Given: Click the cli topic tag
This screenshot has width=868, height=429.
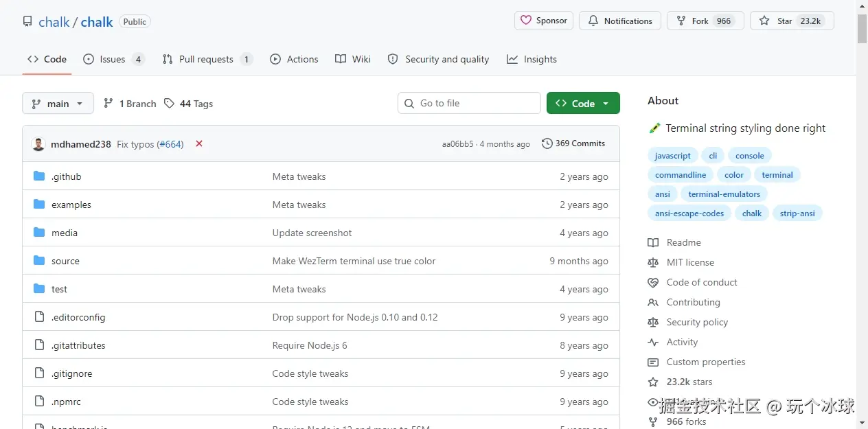Looking at the screenshot, I should click(x=713, y=156).
